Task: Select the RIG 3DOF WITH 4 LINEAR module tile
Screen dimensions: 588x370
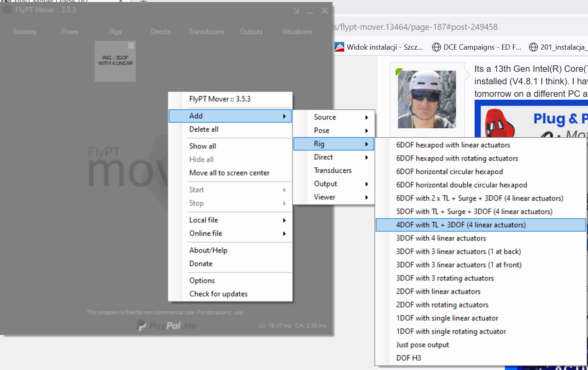Action: (115, 61)
